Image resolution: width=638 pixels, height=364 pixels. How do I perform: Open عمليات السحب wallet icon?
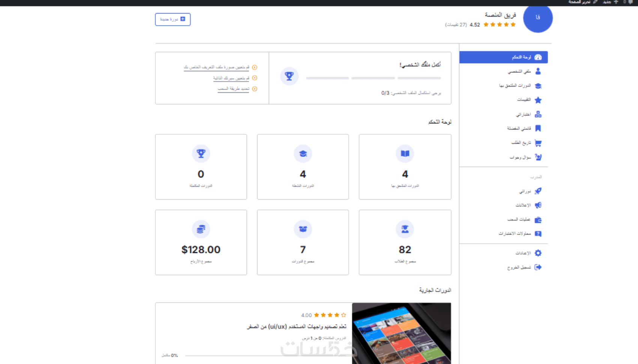[x=538, y=220]
